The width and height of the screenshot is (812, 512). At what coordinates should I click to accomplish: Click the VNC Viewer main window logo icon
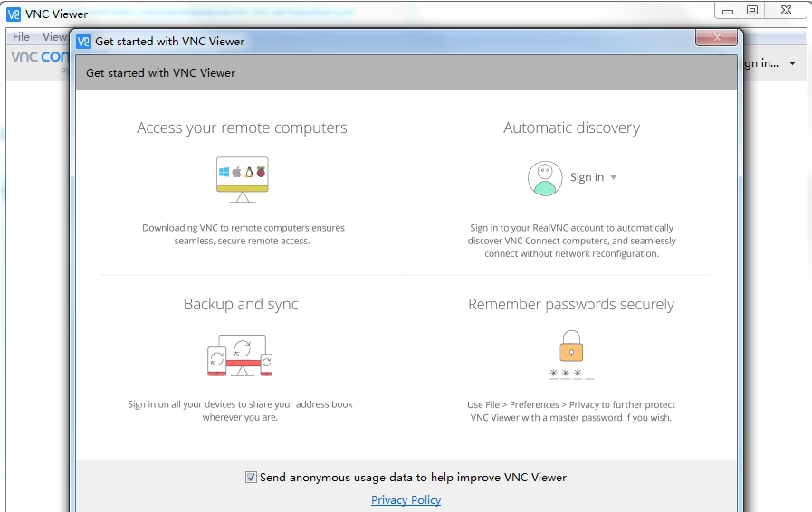point(14,14)
